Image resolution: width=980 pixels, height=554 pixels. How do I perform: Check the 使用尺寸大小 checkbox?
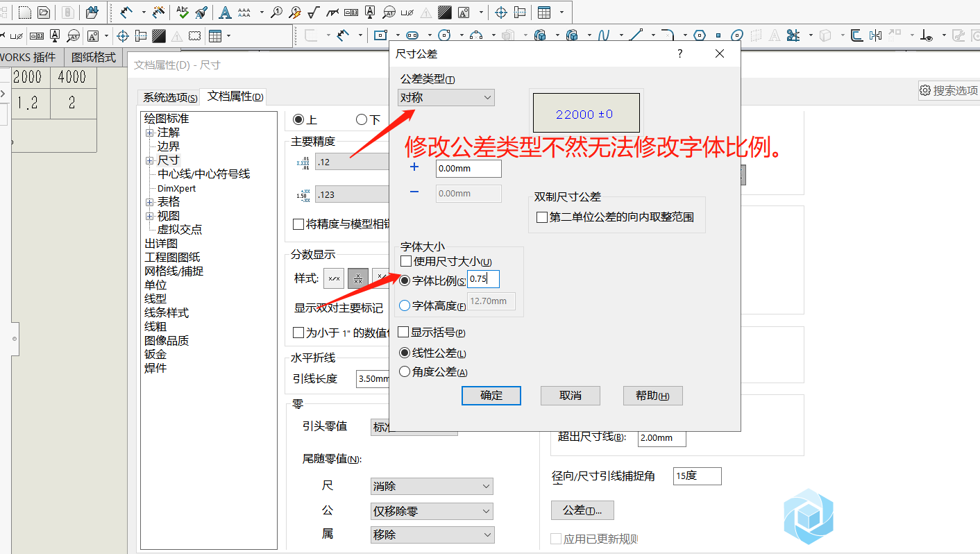pyautogui.click(x=406, y=262)
